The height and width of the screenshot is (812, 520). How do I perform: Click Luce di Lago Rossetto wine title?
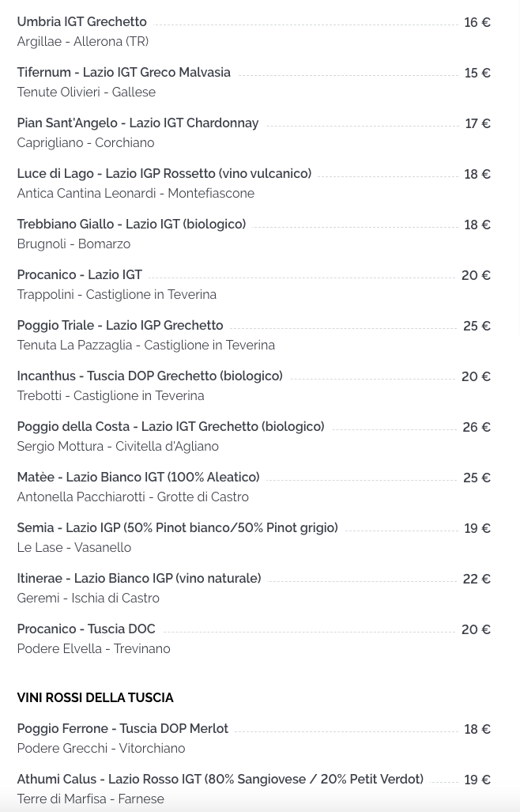point(164,173)
